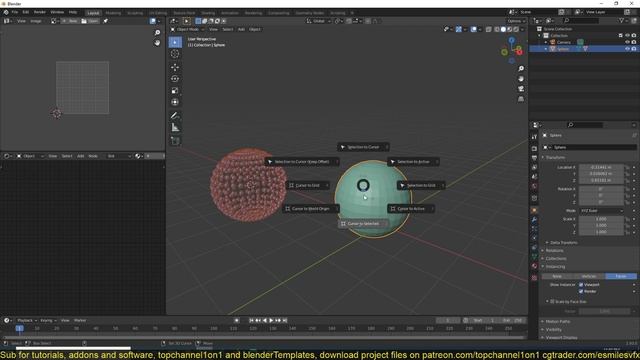640x360 pixels.
Task: Click the timeline play button
Action: click(271, 320)
